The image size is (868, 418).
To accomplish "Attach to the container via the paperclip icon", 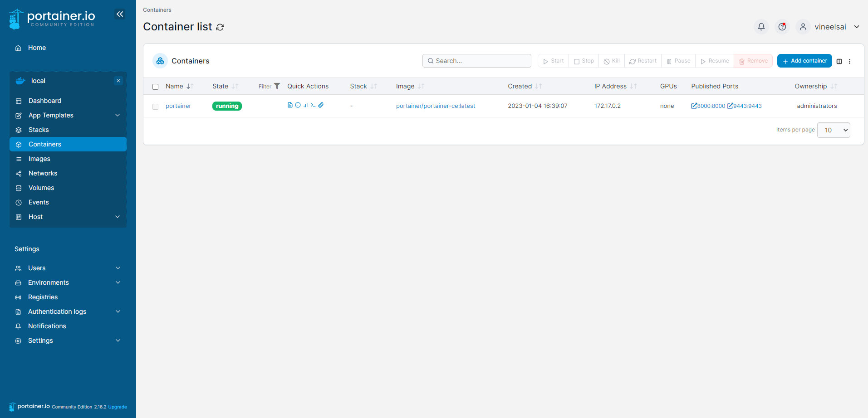I will [x=321, y=105].
